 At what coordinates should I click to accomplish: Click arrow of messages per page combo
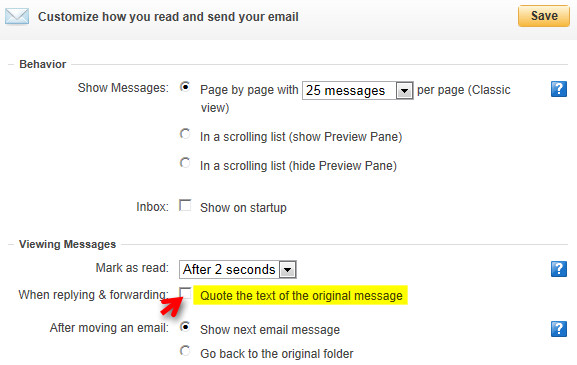click(404, 91)
